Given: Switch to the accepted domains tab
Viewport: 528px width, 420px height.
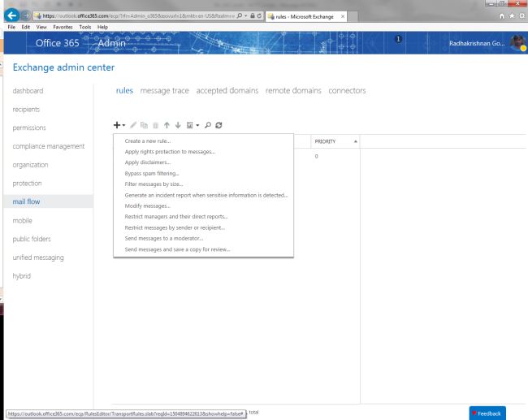Looking at the screenshot, I should pos(227,91).
